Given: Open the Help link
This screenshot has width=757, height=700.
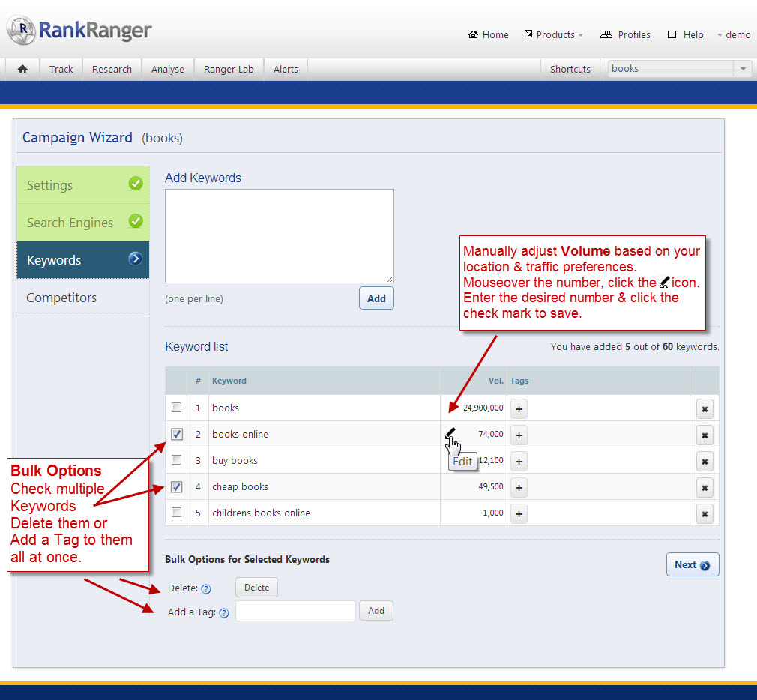Looking at the screenshot, I should click(686, 34).
